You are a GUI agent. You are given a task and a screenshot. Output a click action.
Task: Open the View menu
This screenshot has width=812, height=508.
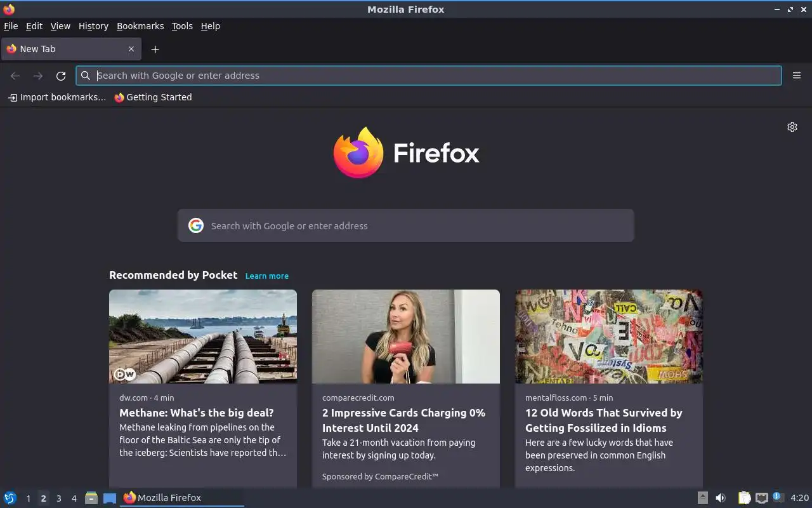coord(60,26)
